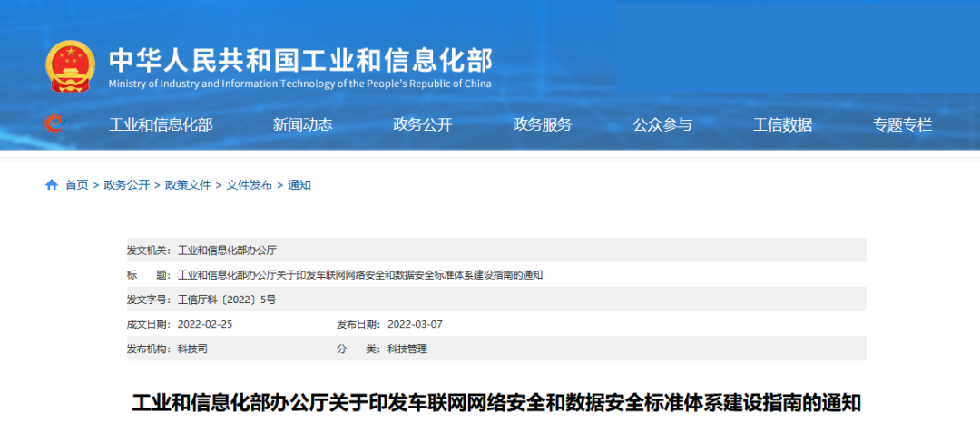This screenshot has height=433, width=980.
Task: Select the 工信数据 navigation item
Action: [x=782, y=125]
